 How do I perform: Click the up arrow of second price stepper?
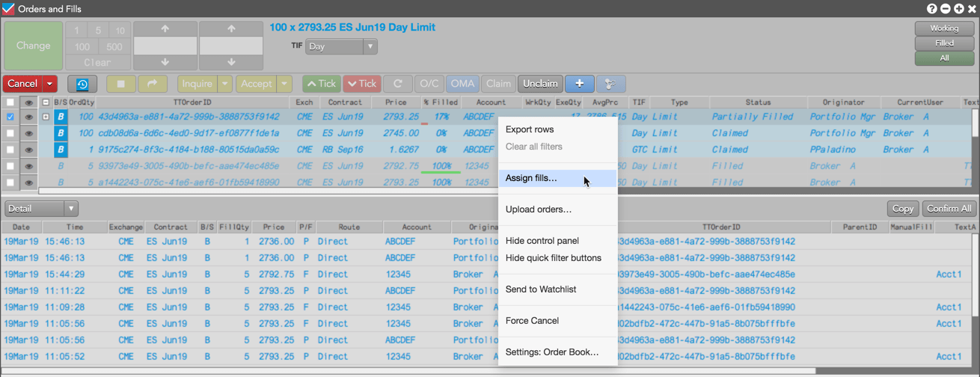coord(231,29)
